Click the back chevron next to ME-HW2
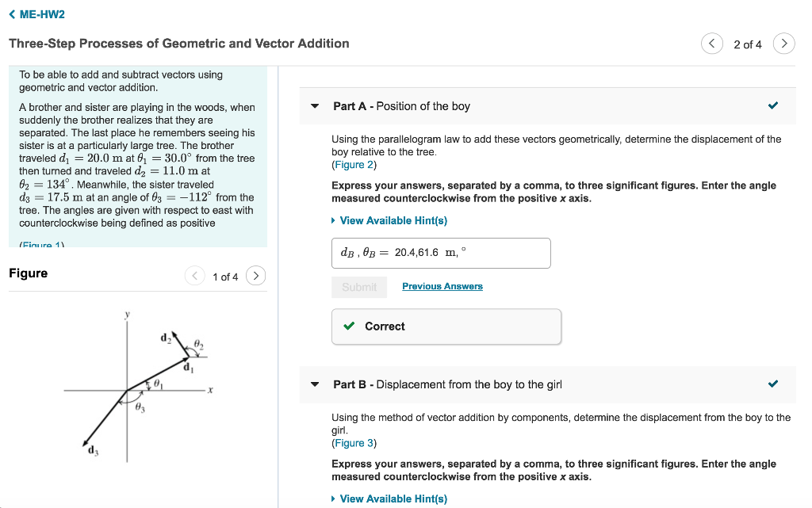Screen dimensions: 812x508 [11, 13]
